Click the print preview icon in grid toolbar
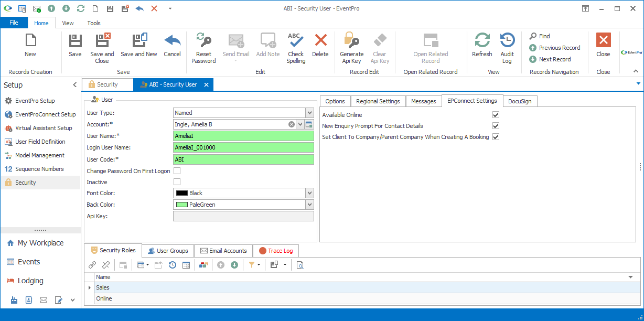The width and height of the screenshot is (644, 321). pyautogui.click(x=300, y=265)
